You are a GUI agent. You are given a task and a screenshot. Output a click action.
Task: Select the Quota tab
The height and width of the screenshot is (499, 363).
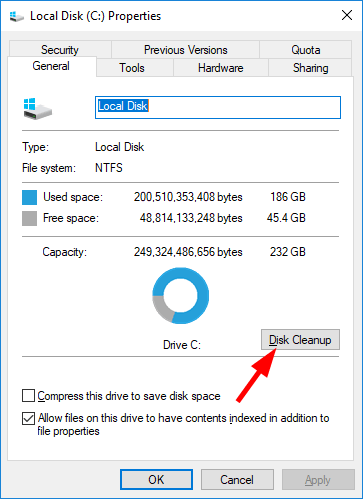[306, 50]
